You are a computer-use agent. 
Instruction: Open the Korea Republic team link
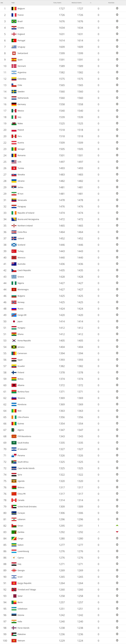(24, 340)
